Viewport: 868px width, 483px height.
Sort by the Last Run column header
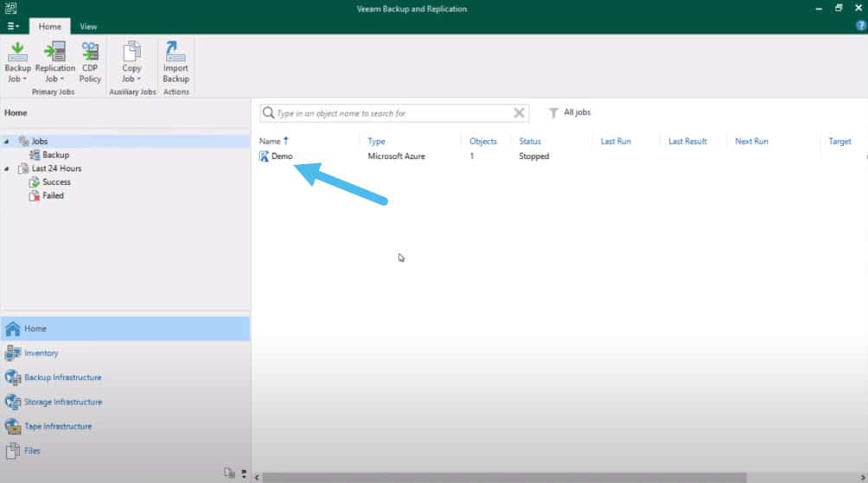click(x=616, y=141)
